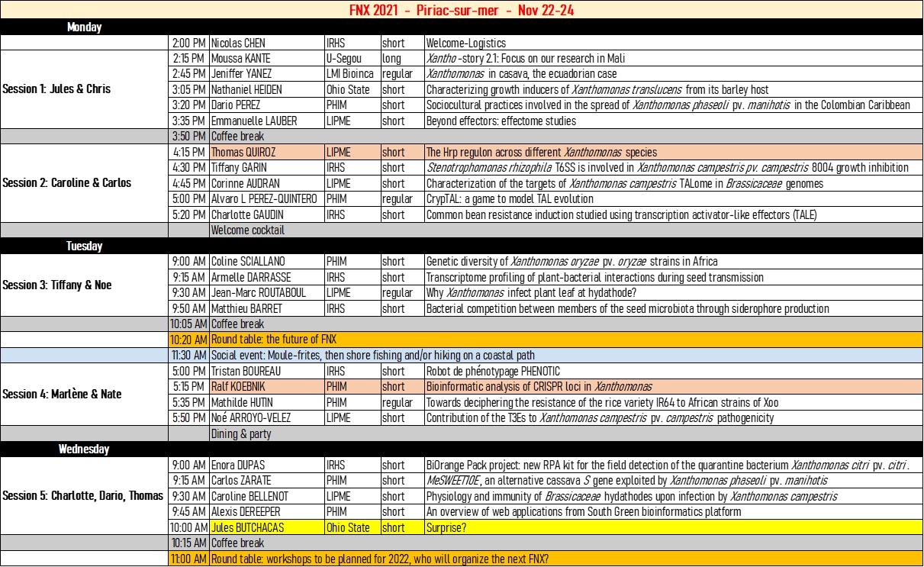Select cell 'Alvaro L PEREZ-QUINTERO'
Screen dimensions: 924x567
click(266, 199)
